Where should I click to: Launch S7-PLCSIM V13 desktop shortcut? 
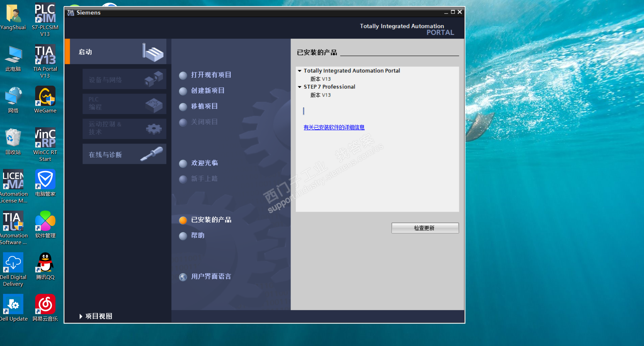point(45,20)
